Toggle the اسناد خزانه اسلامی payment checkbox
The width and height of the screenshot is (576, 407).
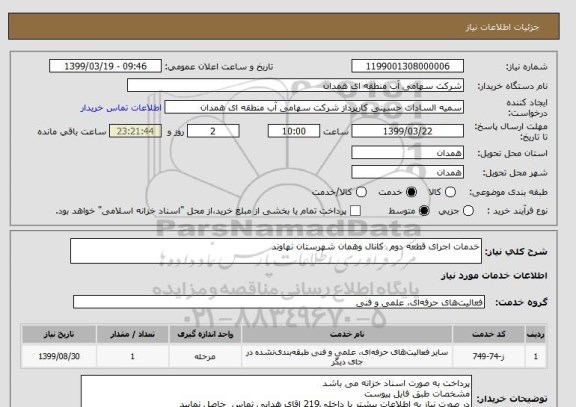355,211
